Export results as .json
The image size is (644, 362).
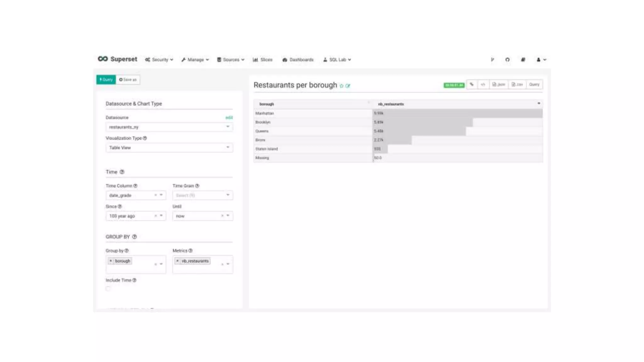pos(499,84)
